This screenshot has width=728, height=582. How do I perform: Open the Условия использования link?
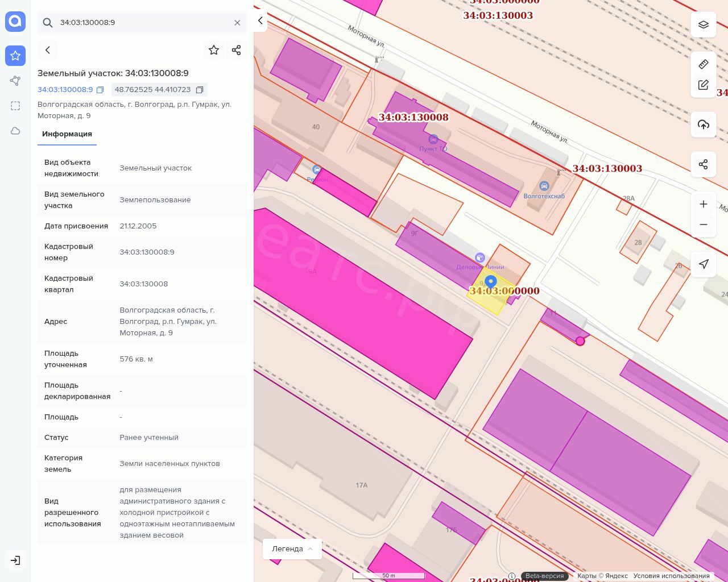click(x=671, y=576)
